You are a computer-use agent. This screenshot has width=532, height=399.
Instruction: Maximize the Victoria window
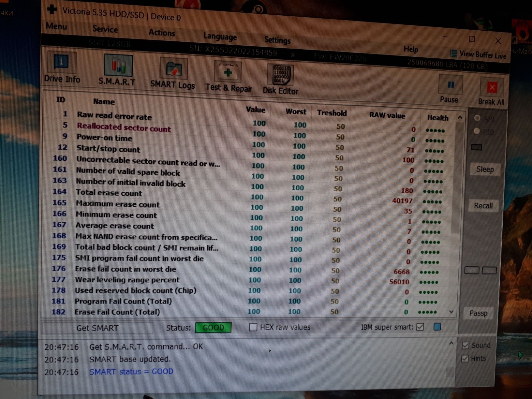click(472, 39)
